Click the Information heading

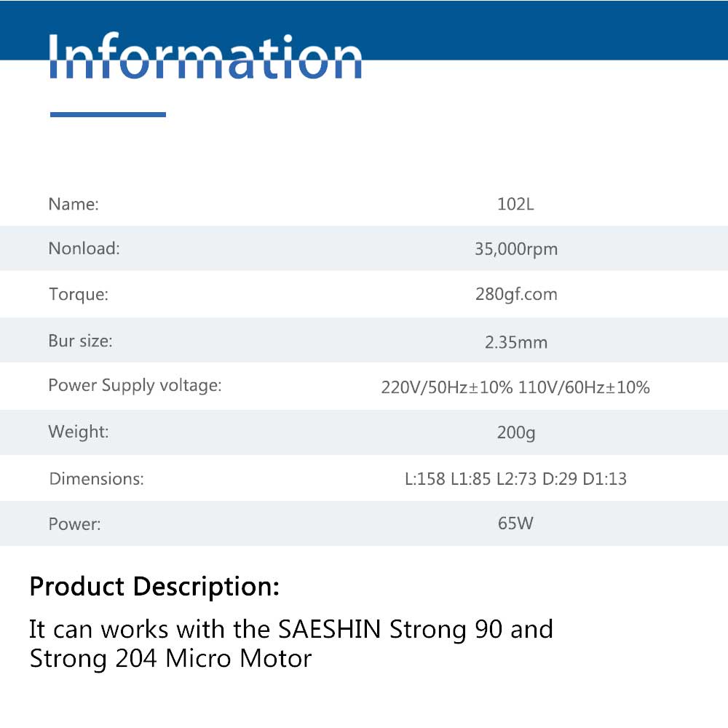click(x=205, y=57)
